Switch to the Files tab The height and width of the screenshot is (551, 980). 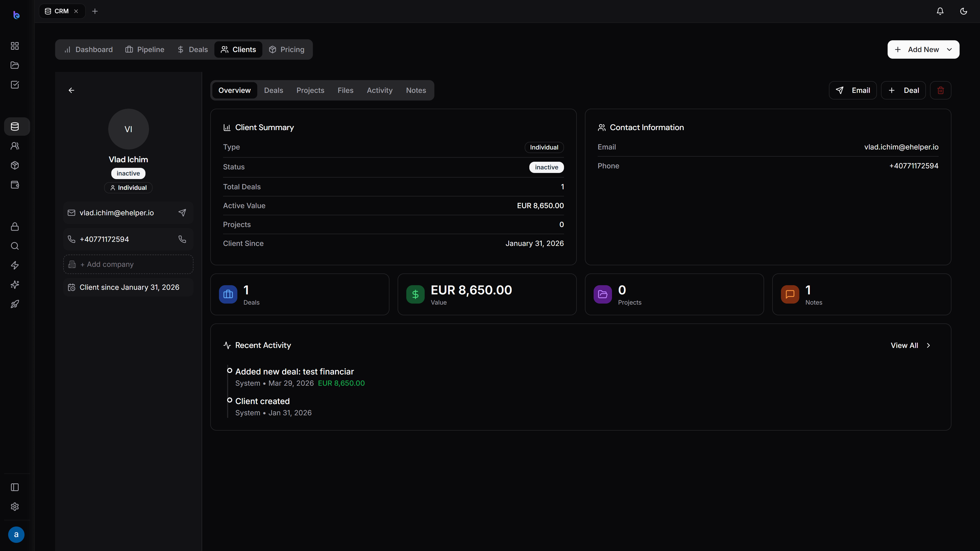346,90
